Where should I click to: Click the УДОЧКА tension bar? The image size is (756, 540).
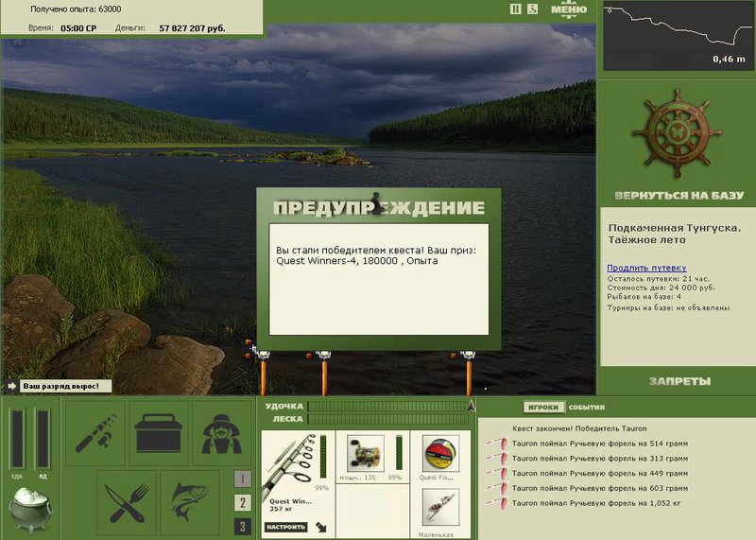click(387, 407)
